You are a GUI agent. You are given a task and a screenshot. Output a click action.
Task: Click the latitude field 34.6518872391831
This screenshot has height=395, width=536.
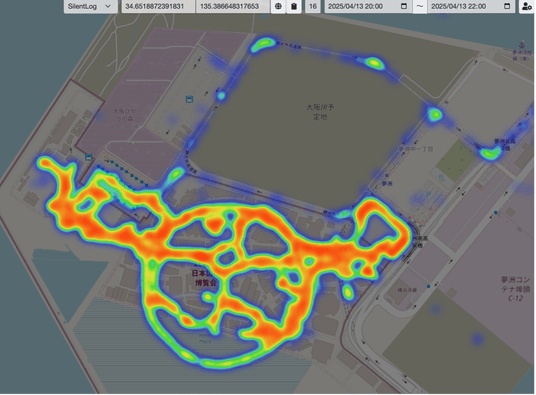[x=158, y=6]
